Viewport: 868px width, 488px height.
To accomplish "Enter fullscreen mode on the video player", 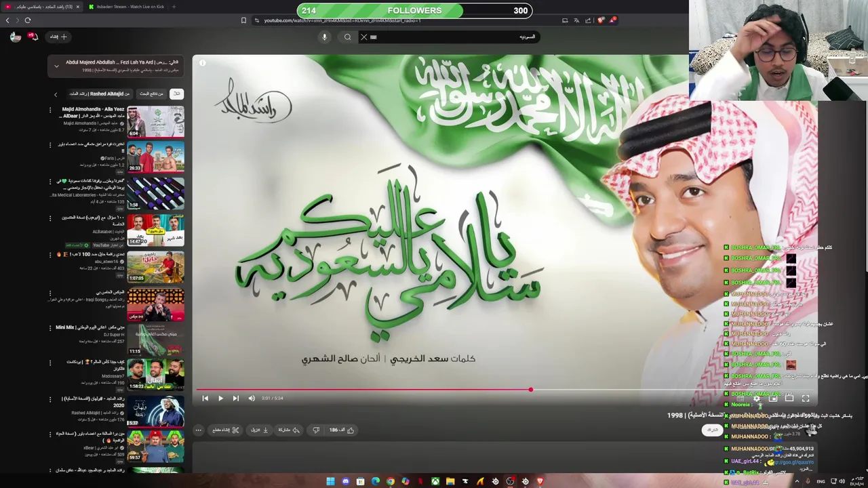I will pyautogui.click(x=806, y=399).
